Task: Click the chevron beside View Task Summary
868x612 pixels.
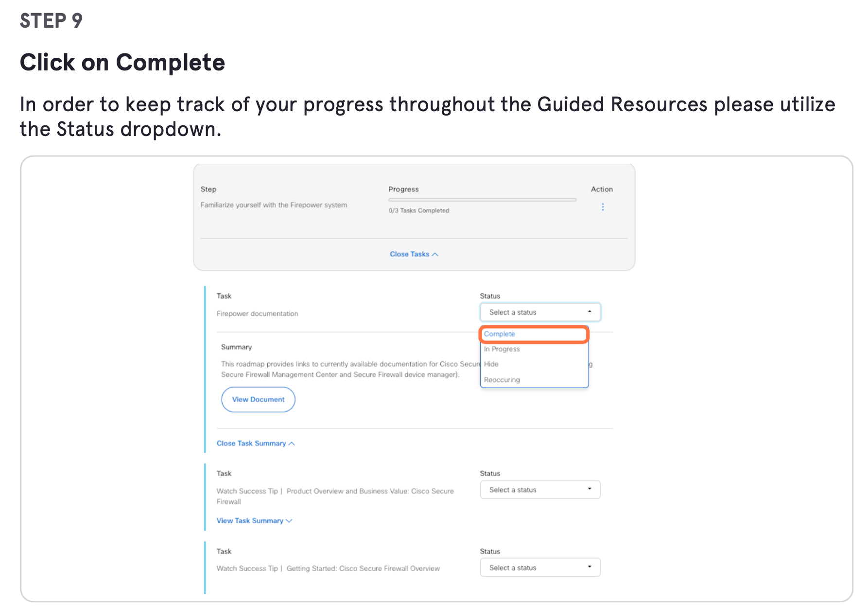Action: point(290,520)
